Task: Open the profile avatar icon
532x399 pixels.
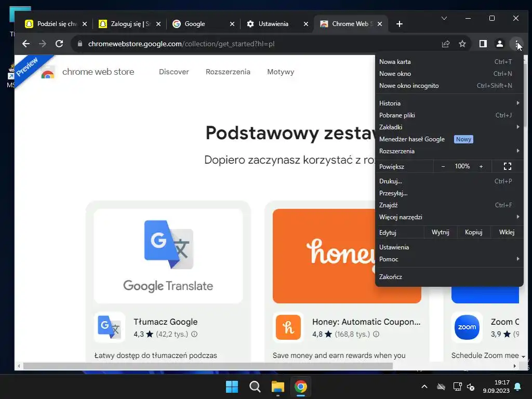Action: 500,44
